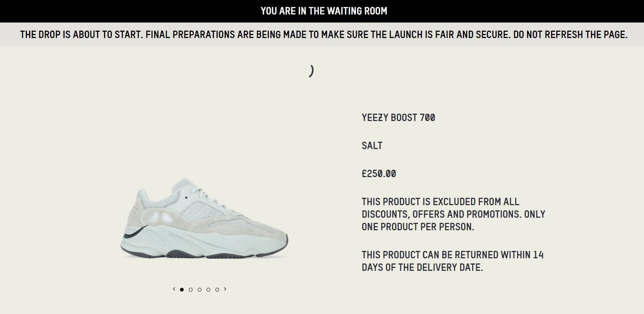Click the YEEZY BOOST 700 product title
This screenshot has height=314, width=644.
pos(398,118)
